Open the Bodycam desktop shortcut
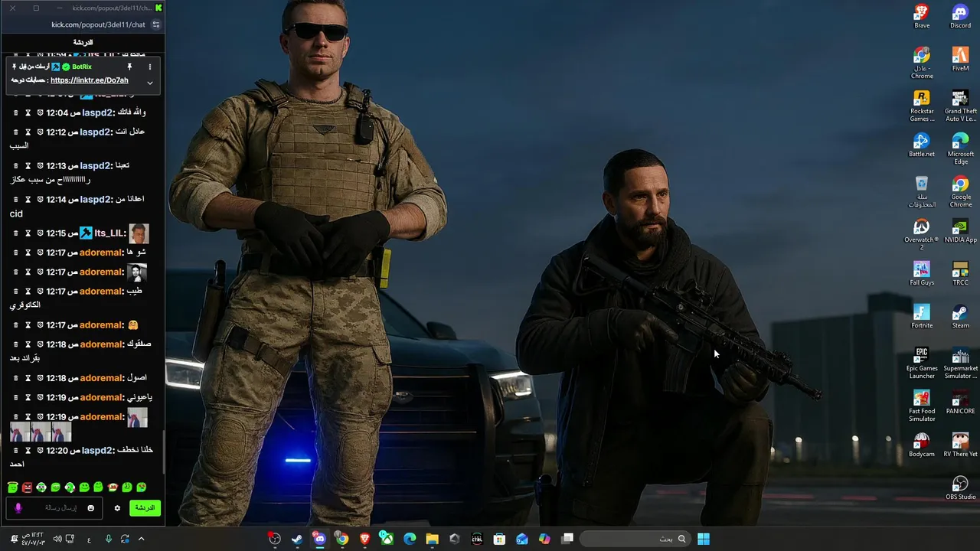980x551 pixels. (922, 445)
